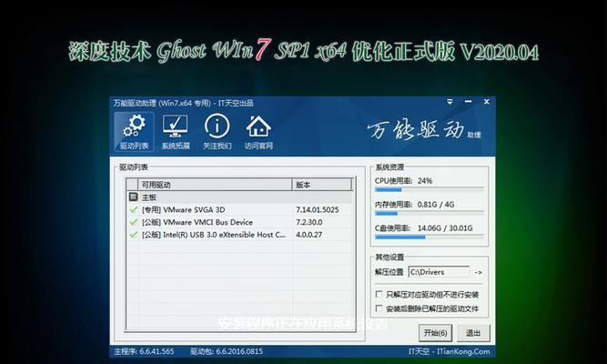Minimize the 万能驱动助理 window
Image resolution: width=607 pixels, height=364 pixels.
click(469, 102)
